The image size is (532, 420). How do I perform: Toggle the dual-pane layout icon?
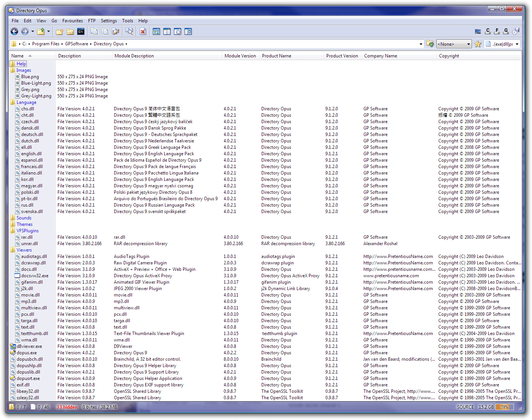pyautogui.click(x=167, y=31)
